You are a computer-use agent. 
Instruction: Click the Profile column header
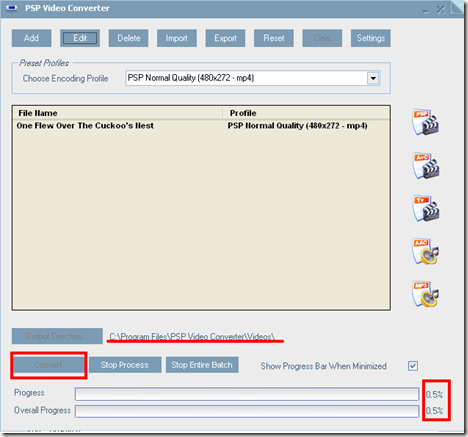[306, 113]
